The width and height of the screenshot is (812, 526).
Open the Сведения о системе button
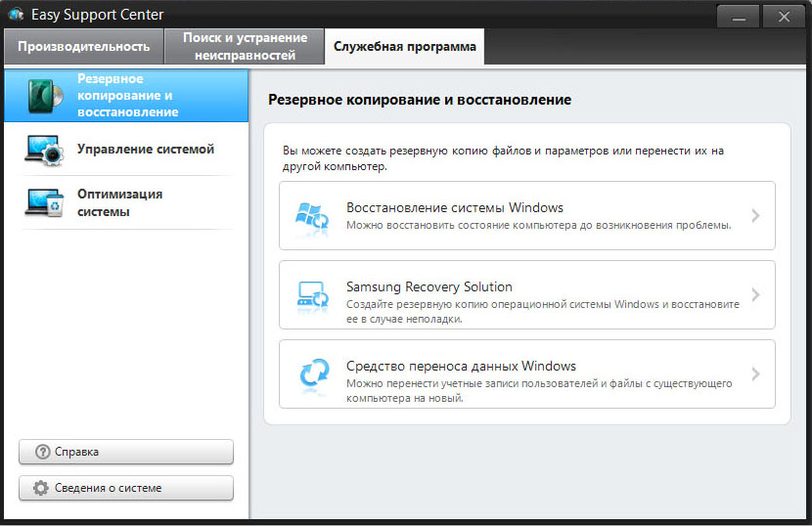[x=126, y=488]
